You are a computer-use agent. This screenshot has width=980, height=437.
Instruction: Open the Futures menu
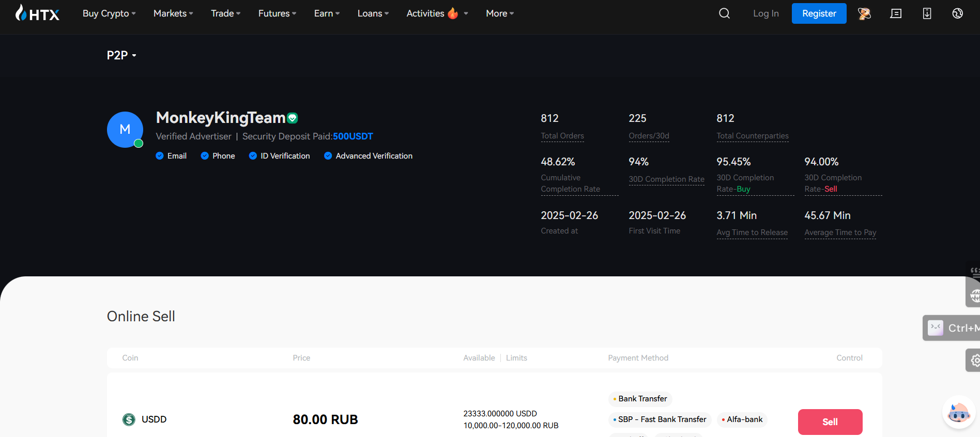pyautogui.click(x=277, y=13)
